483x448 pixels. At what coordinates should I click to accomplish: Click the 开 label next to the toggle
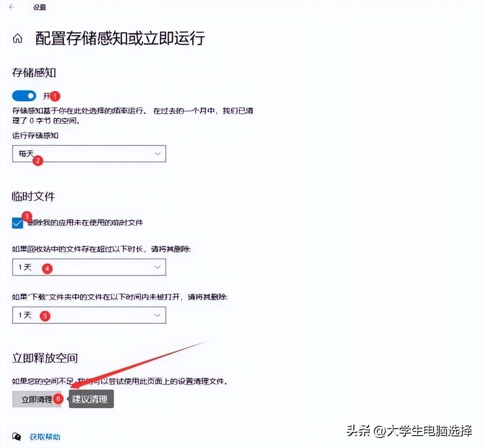(x=46, y=95)
